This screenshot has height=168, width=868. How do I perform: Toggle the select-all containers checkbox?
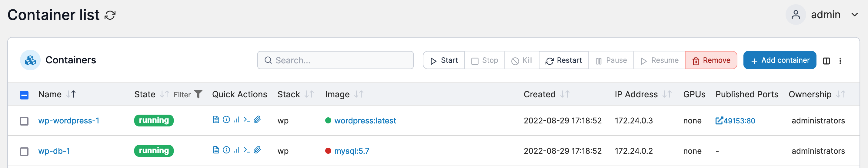point(24,95)
